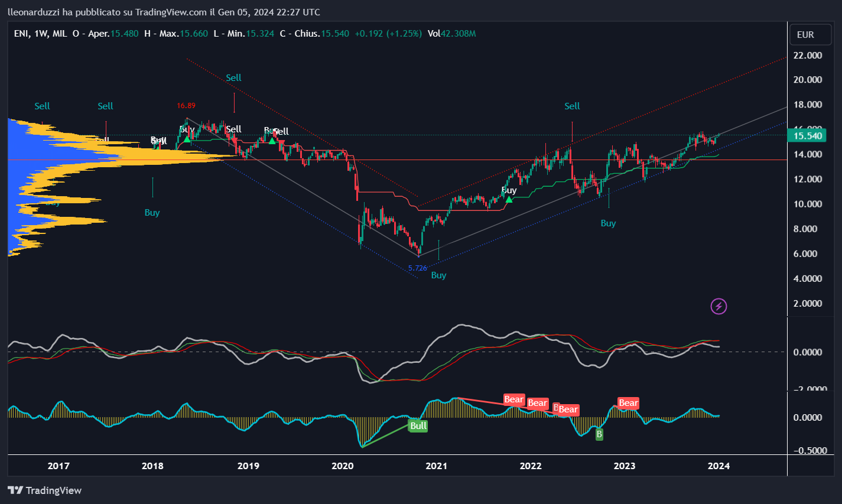Click the red 16.89 high price label
The height and width of the screenshot is (504, 842).
coord(186,106)
